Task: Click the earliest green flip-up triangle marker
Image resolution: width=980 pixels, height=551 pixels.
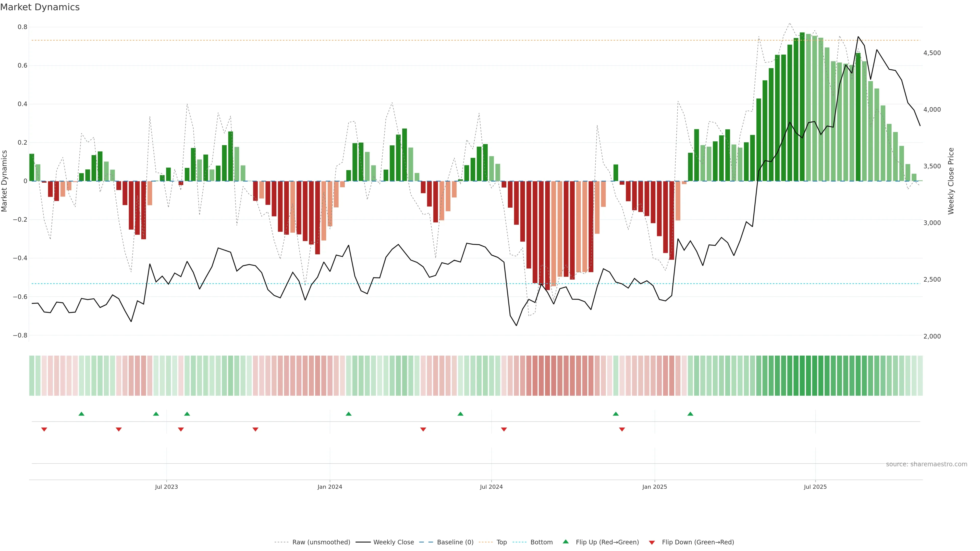Action: [x=81, y=414]
